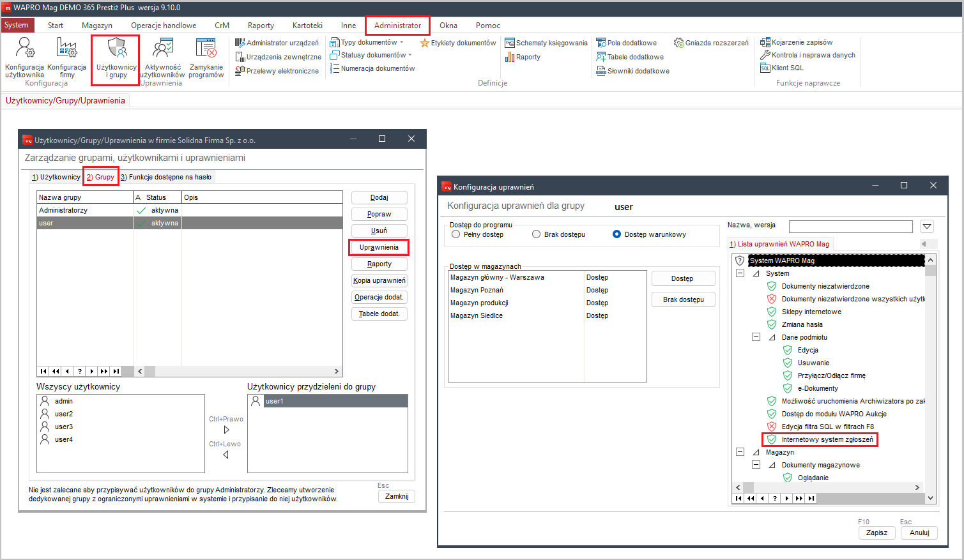
Task: Switch to the Magazyn menu tab
Action: click(x=97, y=26)
